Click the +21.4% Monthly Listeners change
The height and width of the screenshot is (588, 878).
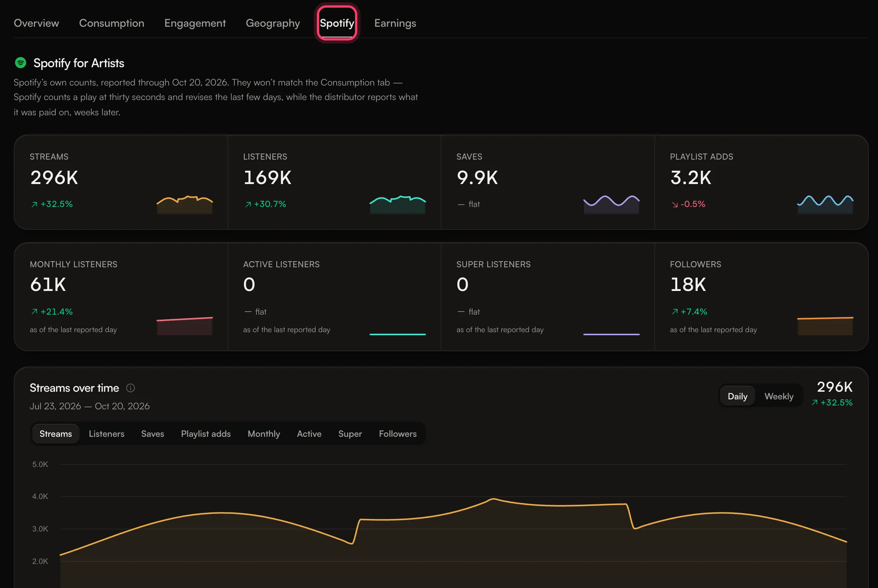point(52,312)
